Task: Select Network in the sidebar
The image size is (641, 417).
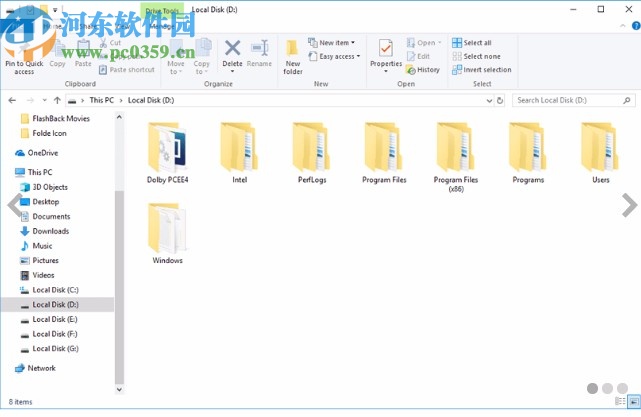Action: 35,368
